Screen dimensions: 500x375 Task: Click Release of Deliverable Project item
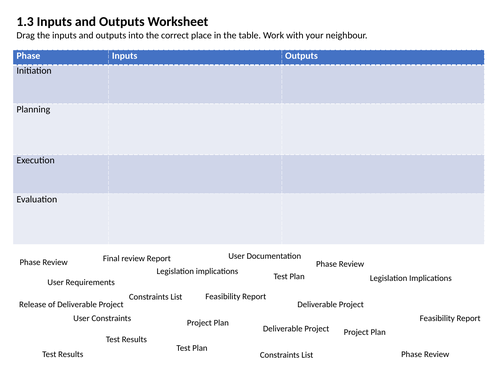[x=71, y=305]
